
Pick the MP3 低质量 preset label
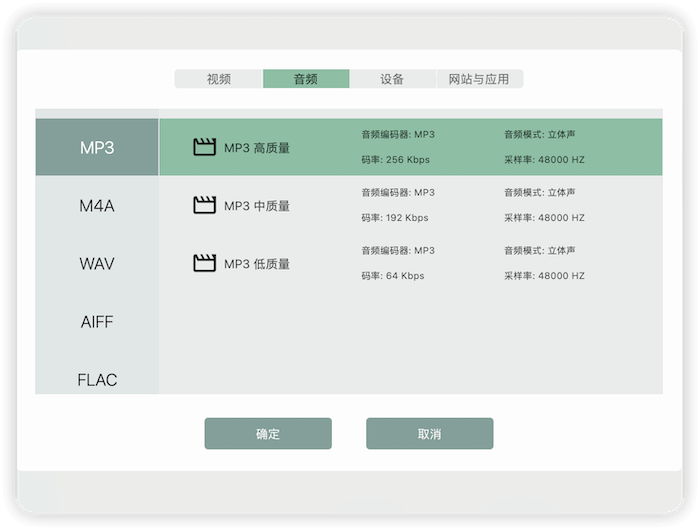pyautogui.click(x=257, y=264)
